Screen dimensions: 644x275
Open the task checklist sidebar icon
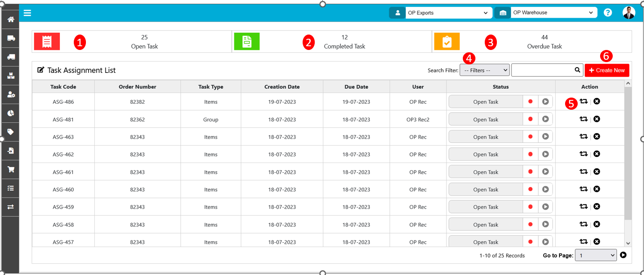(x=10, y=188)
